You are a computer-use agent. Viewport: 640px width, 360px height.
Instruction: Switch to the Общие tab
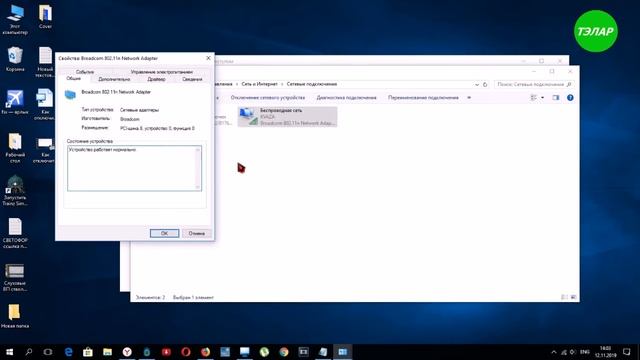pyautogui.click(x=73, y=78)
